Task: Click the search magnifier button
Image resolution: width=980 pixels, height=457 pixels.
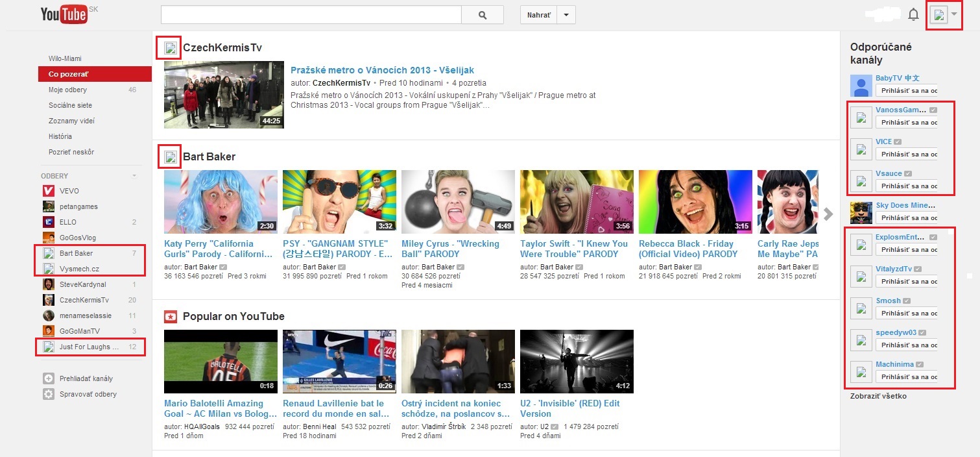Action: (482, 15)
